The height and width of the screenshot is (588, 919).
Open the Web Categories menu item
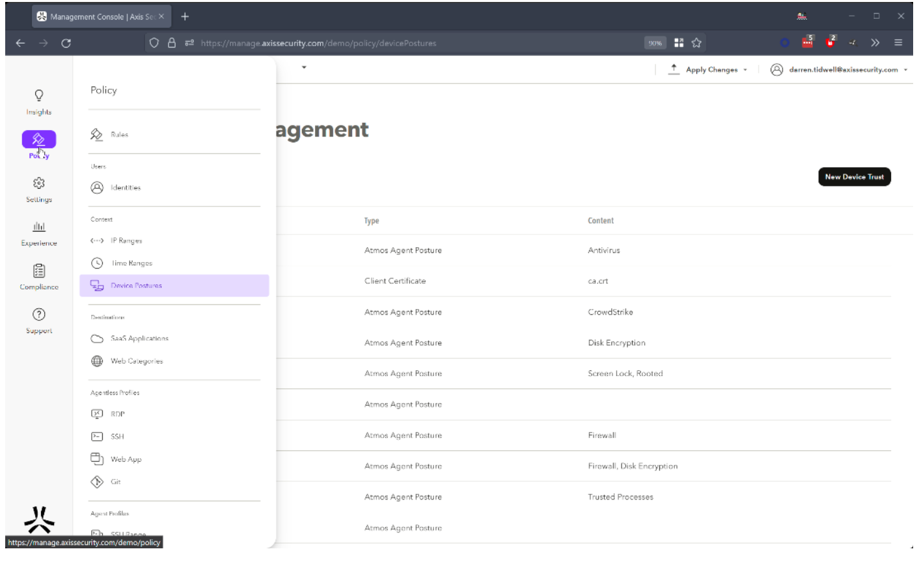click(x=174, y=361)
